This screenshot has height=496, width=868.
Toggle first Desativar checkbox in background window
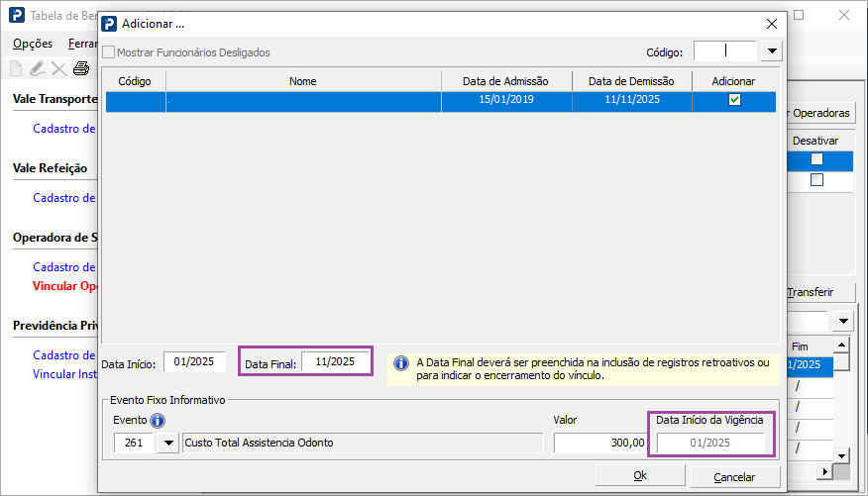pos(816,159)
